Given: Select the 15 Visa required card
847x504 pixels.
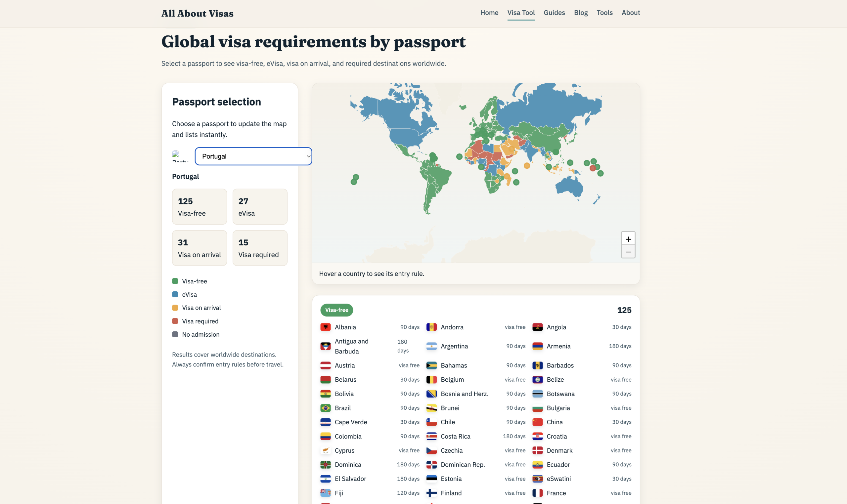Looking at the screenshot, I should coord(260,248).
